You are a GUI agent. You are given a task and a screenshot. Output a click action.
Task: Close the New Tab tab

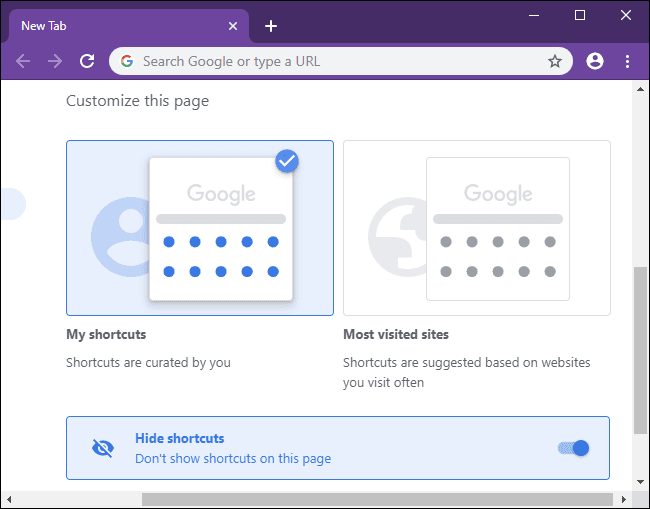pyautogui.click(x=233, y=26)
